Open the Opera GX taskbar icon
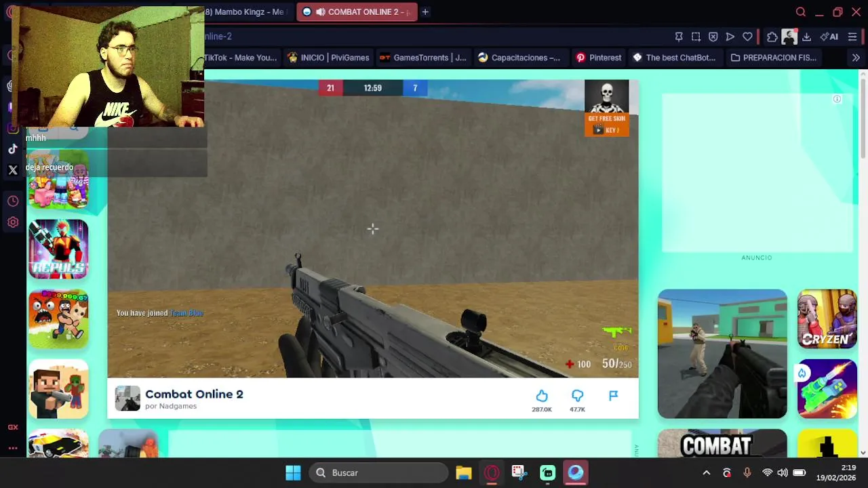 tap(492, 472)
